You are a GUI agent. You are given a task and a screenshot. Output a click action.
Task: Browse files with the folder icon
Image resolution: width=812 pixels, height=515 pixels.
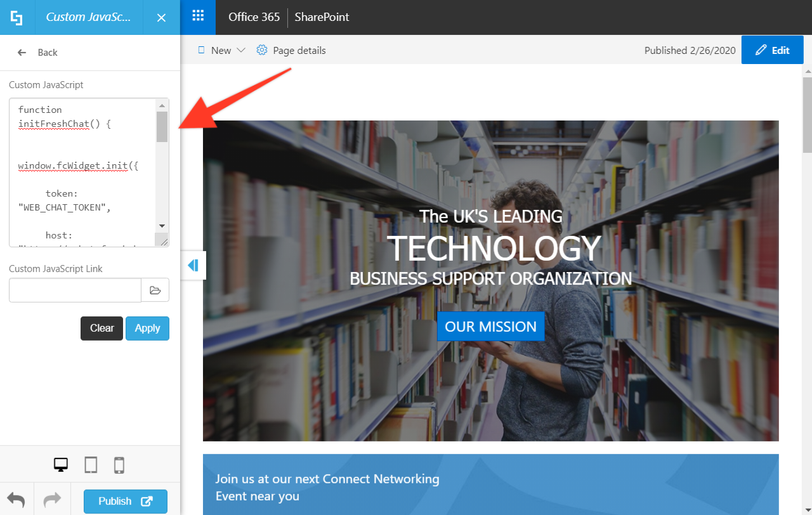[155, 290]
